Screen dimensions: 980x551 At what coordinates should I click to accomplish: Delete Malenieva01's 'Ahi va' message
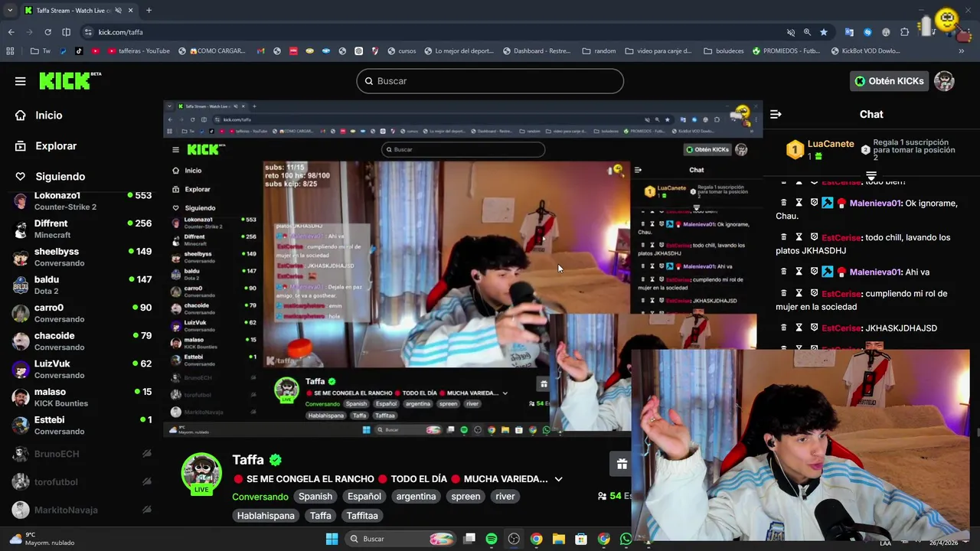tap(784, 272)
